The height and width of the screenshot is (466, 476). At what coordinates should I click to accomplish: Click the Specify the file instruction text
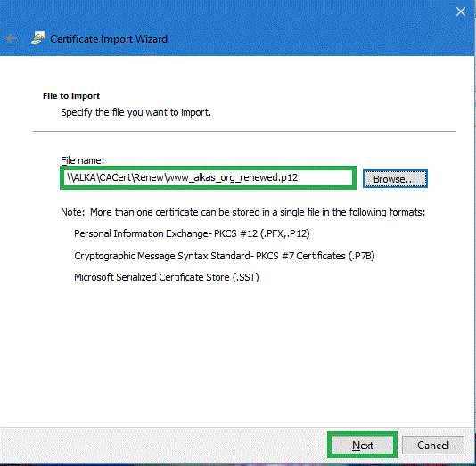click(135, 112)
